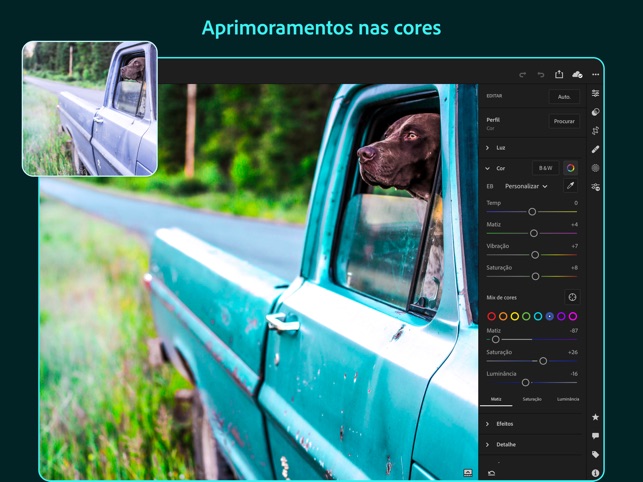Open the keywords tag icon
Image resolution: width=643 pixels, height=482 pixels.
[x=595, y=454]
